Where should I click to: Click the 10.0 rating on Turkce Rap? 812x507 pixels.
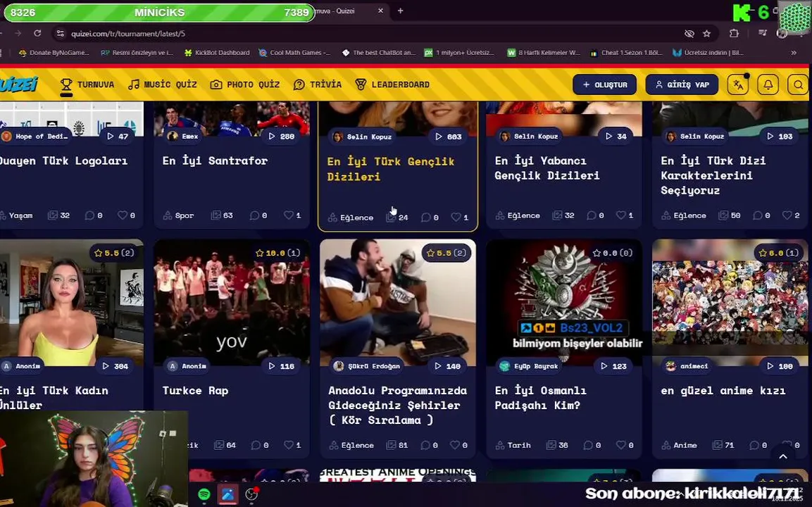click(278, 253)
